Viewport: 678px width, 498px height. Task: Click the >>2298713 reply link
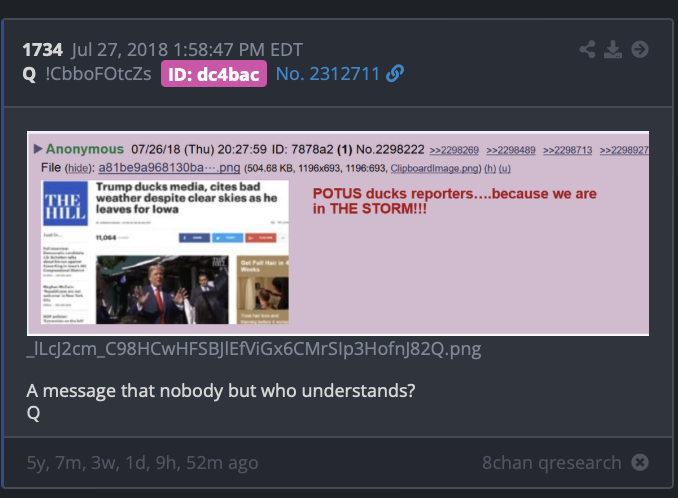click(567, 150)
